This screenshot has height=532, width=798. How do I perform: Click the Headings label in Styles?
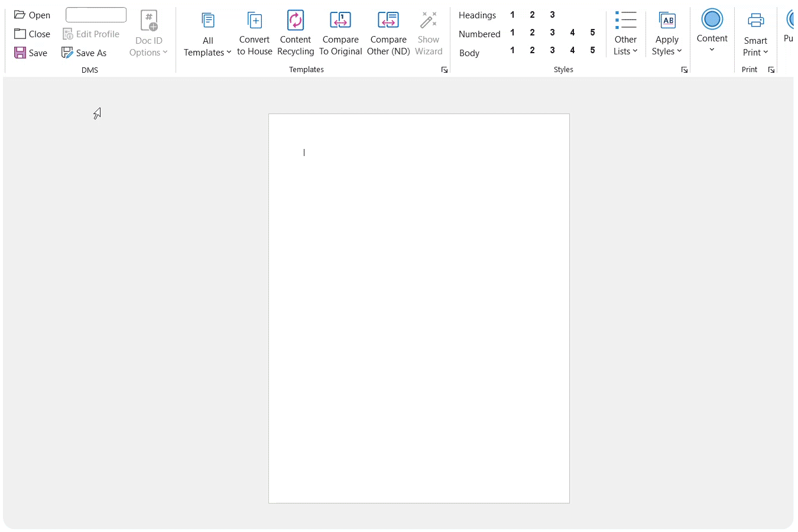tap(478, 15)
